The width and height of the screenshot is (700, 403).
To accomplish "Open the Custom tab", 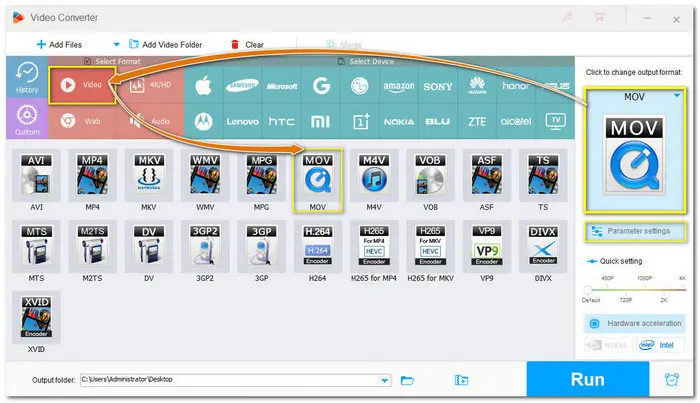I will [x=27, y=119].
